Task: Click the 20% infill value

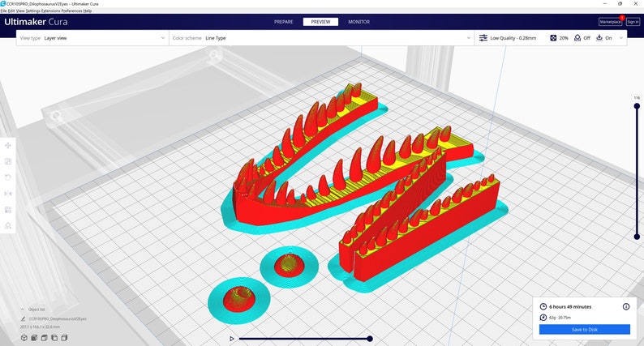Action: [x=564, y=38]
